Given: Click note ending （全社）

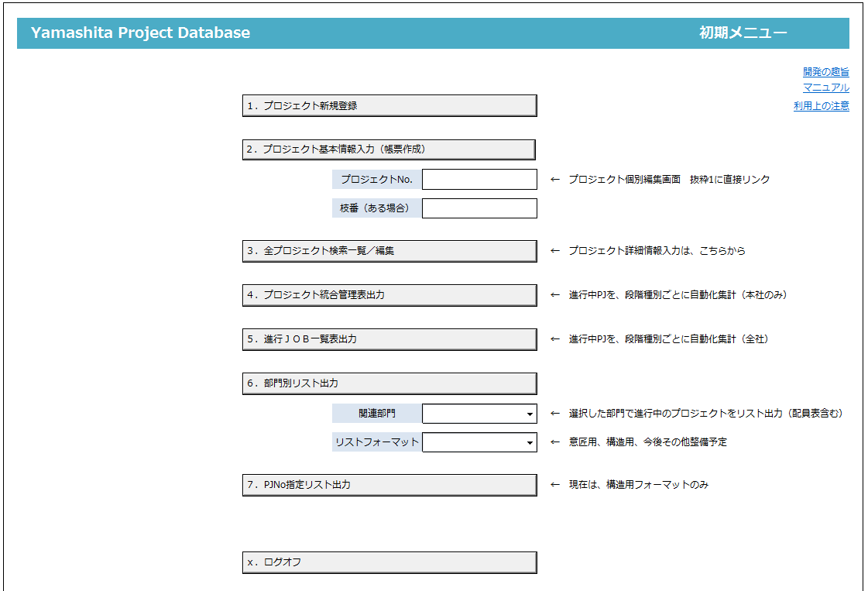Looking at the screenshot, I should 668,339.
